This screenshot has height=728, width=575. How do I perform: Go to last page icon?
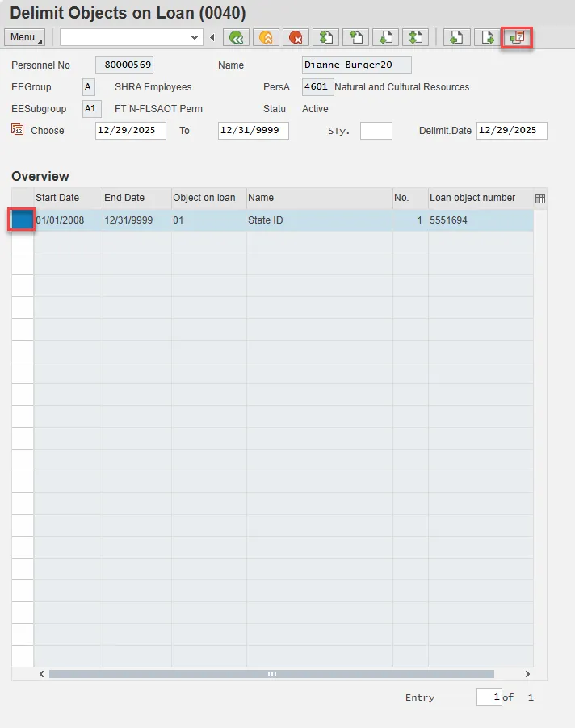click(415, 37)
